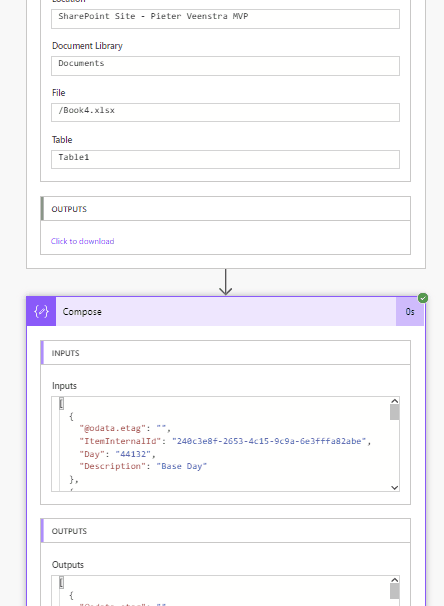This screenshot has height=606, width=444.
Task: Click the 0s duration label on Compose
Action: 410,312
